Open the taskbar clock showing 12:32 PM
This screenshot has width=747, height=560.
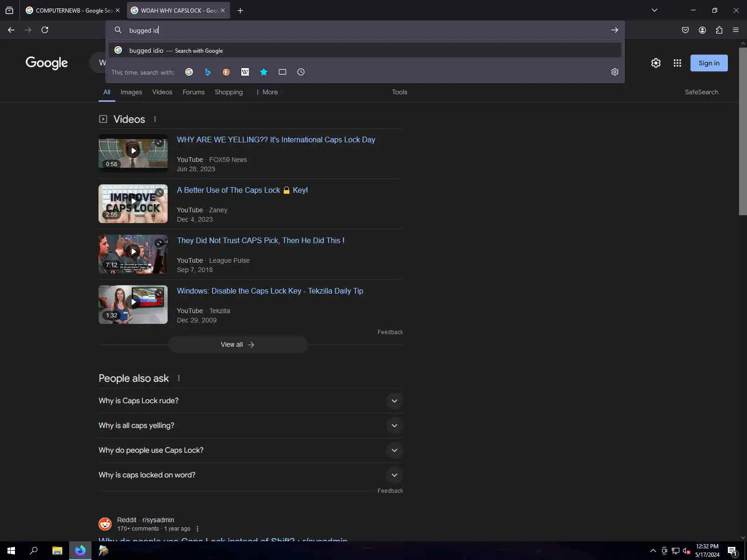(707, 551)
